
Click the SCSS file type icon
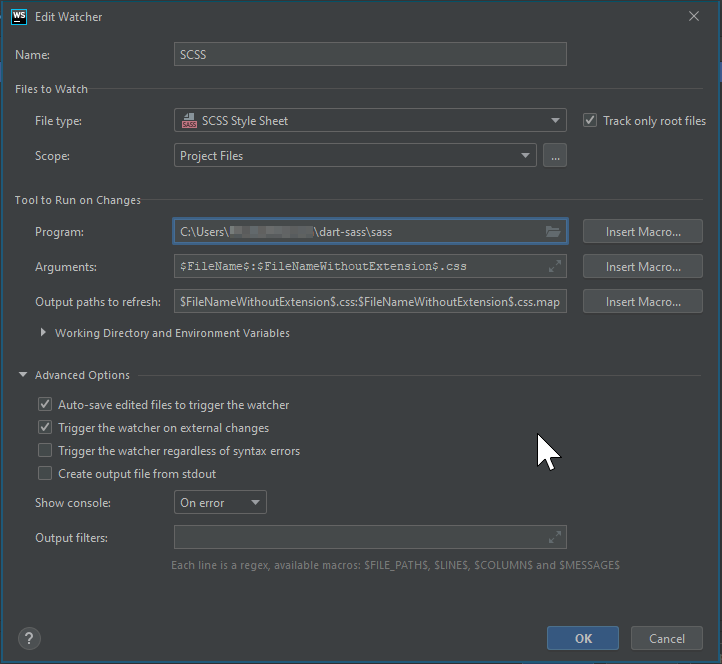pyautogui.click(x=189, y=121)
